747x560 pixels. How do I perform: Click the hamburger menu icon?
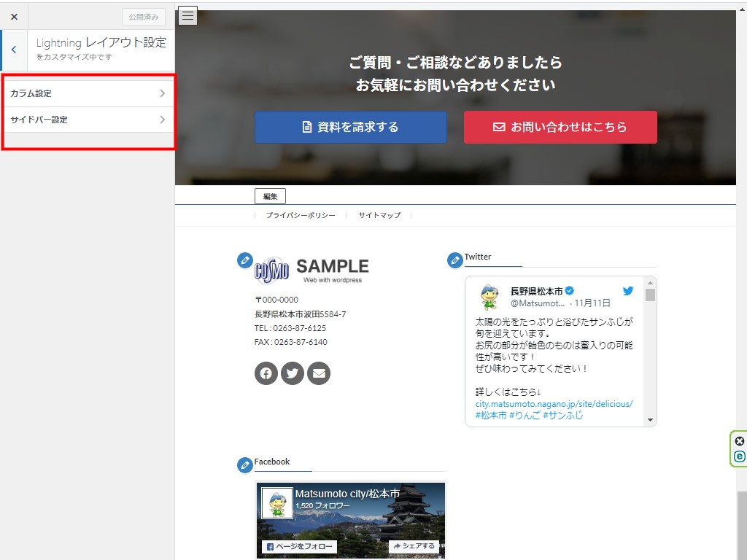[x=187, y=15]
